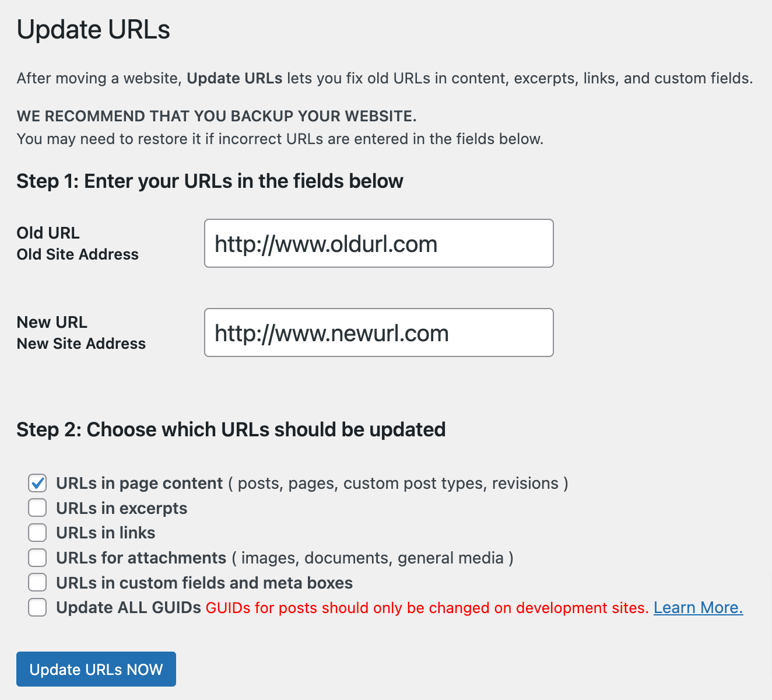The height and width of the screenshot is (700, 772).
Task: Click the "Old Site Address" label
Action: coord(78,254)
